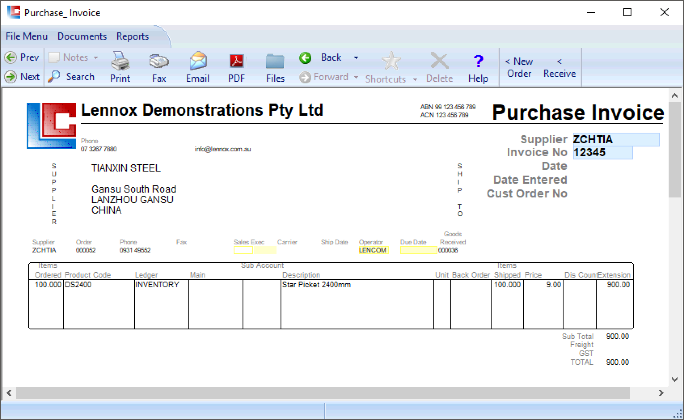The width and height of the screenshot is (684, 420).
Task: Open the File Menu
Action: point(27,36)
